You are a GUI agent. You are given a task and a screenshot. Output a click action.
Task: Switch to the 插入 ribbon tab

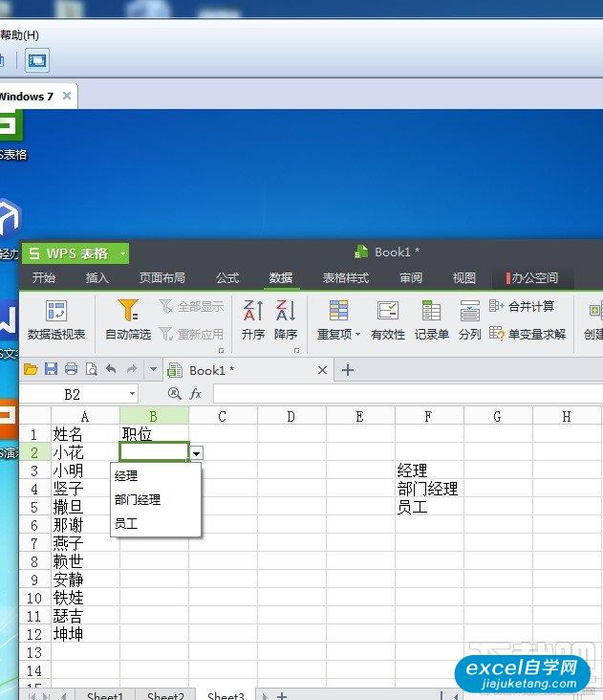(x=97, y=277)
